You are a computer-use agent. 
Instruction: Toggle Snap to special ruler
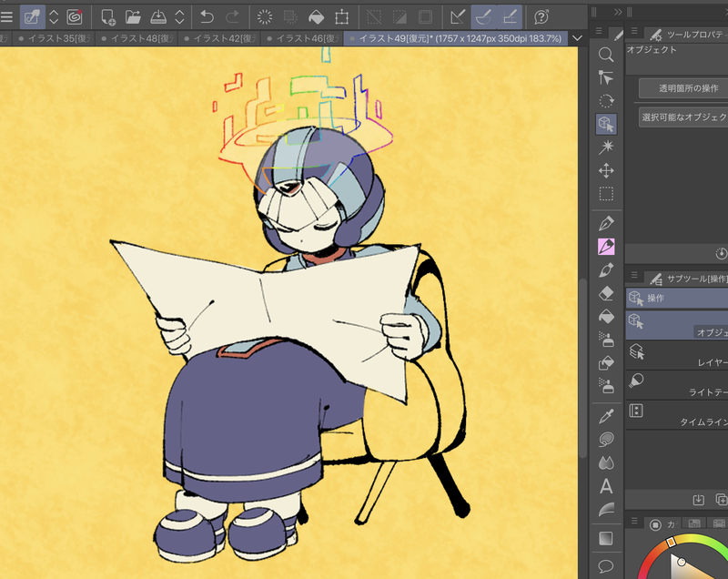point(484,17)
